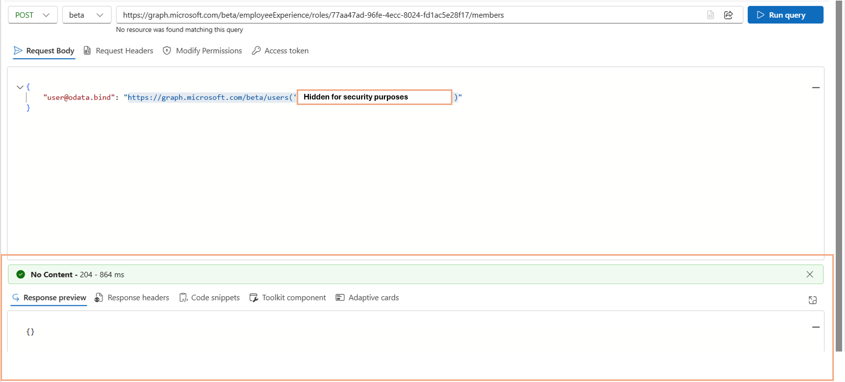
Task: Click the No Content - 204 status text
Action: (x=77, y=275)
